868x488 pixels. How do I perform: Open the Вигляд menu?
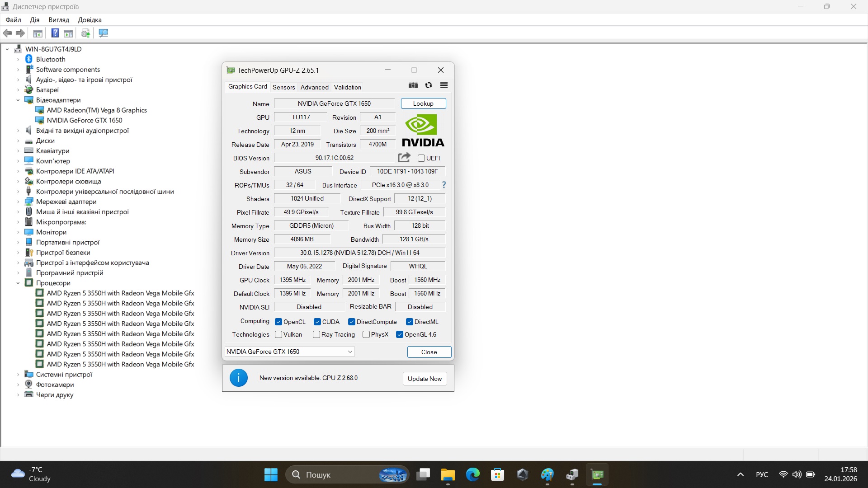59,20
